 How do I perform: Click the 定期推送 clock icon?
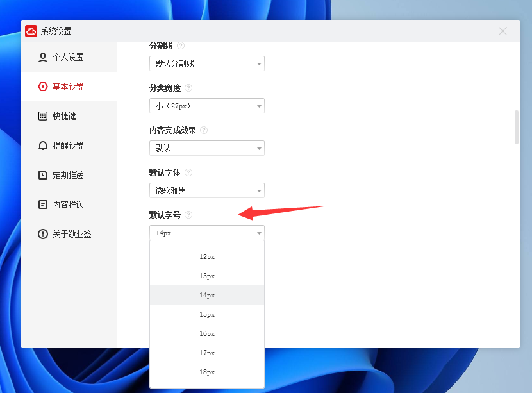[43, 175]
